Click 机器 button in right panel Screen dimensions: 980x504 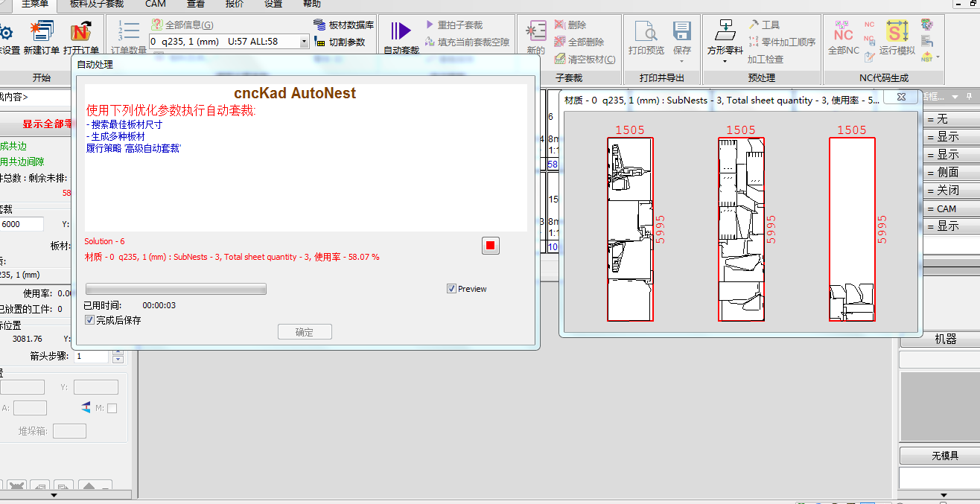[940, 339]
